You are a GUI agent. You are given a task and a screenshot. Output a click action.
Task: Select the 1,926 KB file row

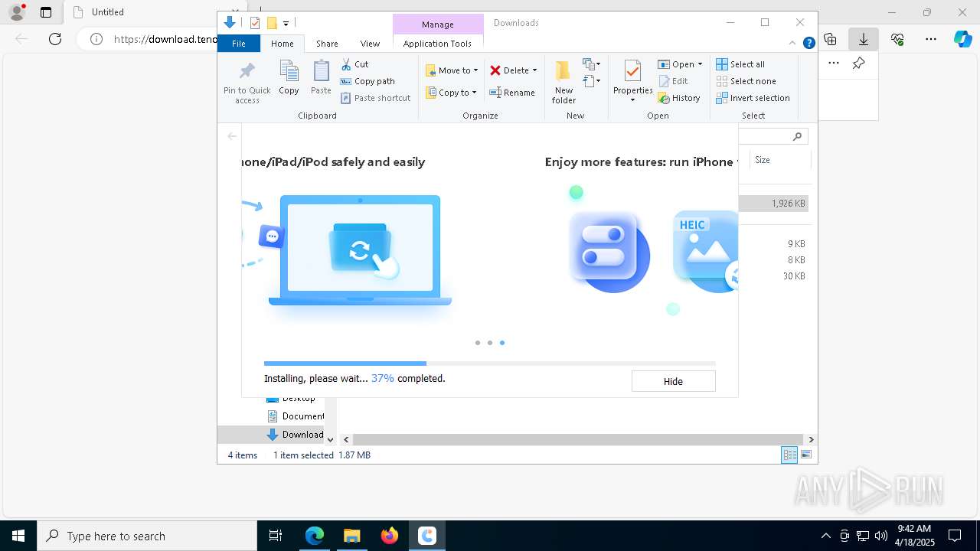774,204
